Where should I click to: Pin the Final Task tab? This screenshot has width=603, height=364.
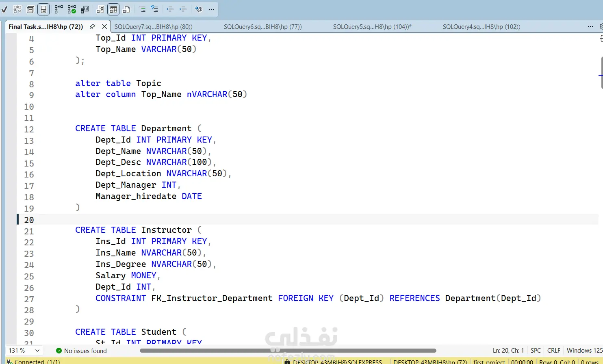point(92,26)
